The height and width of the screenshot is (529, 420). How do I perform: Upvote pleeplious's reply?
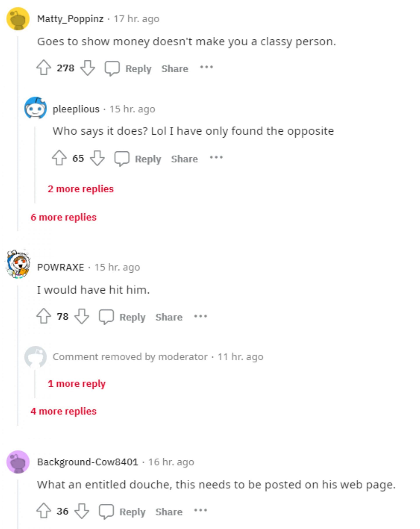tap(59, 158)
